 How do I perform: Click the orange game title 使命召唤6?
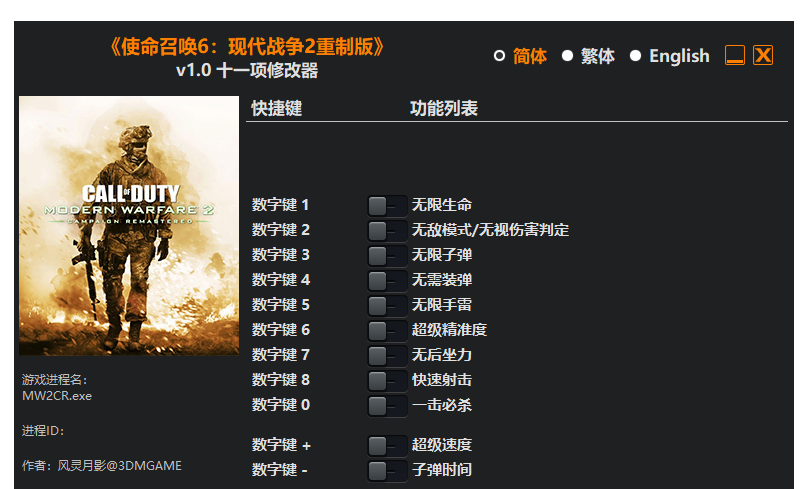tap(247, 47)
